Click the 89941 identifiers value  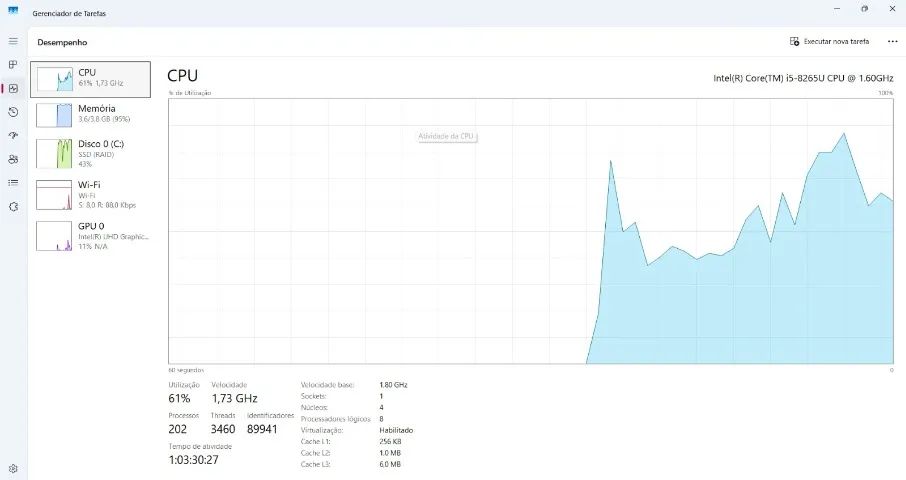pyautogui.click(x=262, y=429)
